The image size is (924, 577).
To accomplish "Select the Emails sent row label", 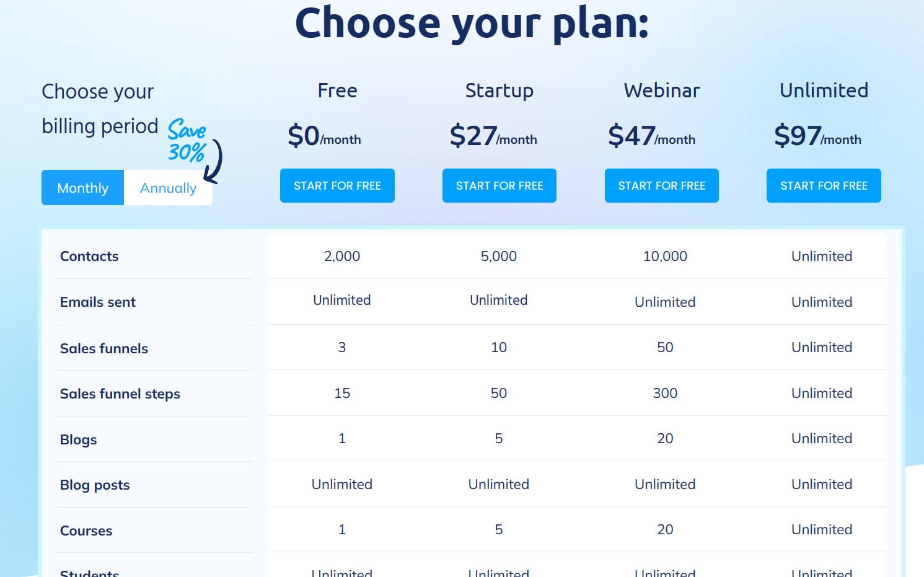I will pos(98,302).
